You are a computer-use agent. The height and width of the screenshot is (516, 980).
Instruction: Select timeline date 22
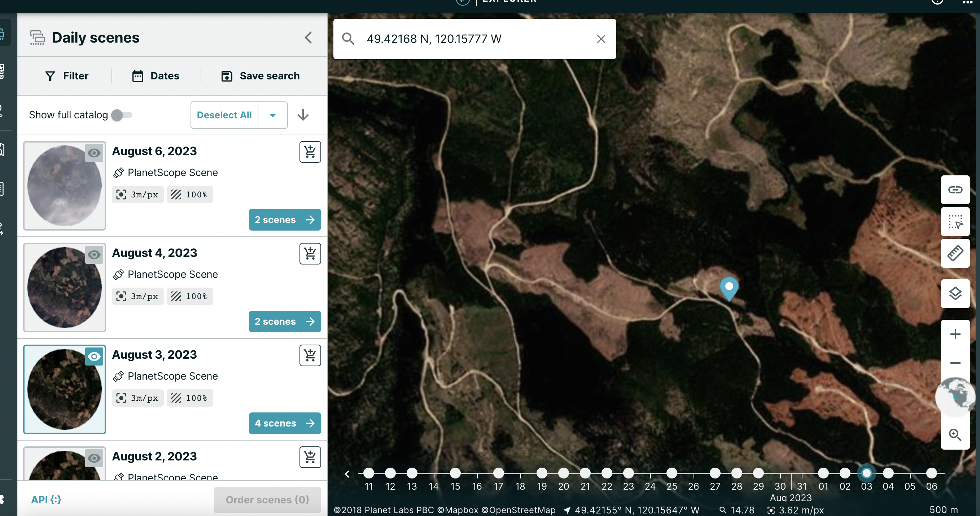[607, 473]
